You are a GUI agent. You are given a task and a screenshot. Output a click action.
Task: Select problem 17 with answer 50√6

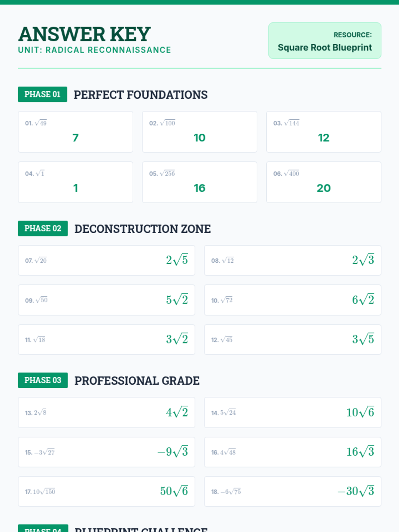click(x=106, y=491)
